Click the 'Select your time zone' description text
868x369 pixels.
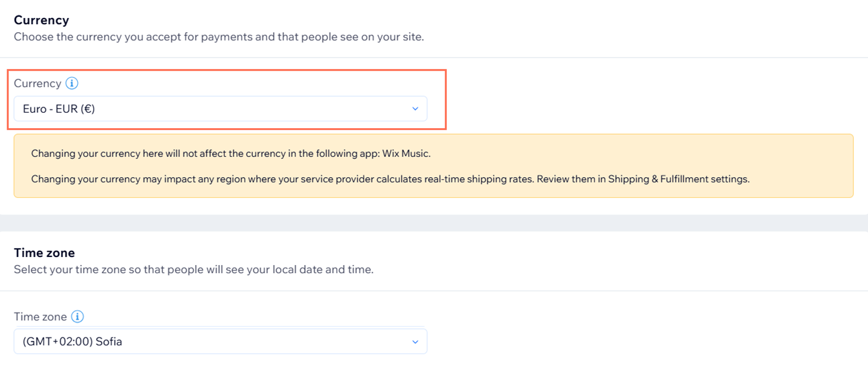pos(193,270)
